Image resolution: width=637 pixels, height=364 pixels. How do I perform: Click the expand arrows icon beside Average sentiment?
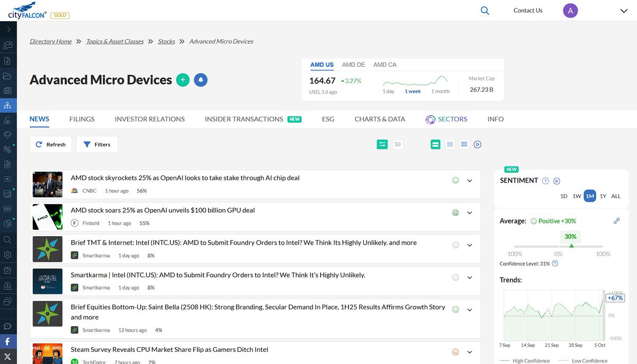tap(617, 221)
